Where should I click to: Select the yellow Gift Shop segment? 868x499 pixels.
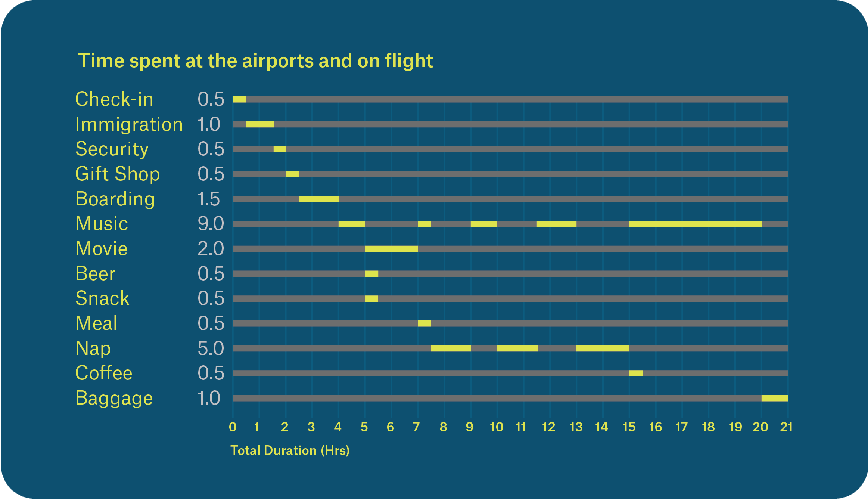[x=292, y=174]
